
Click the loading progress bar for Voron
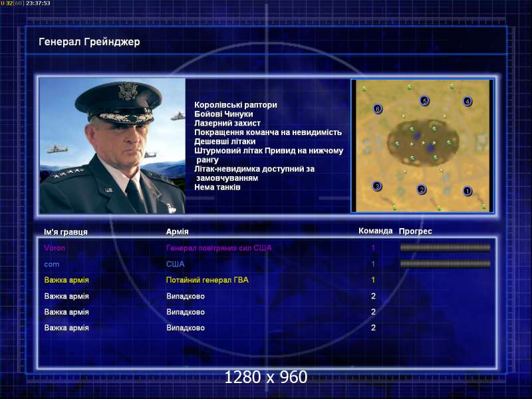tap(445, 247)
